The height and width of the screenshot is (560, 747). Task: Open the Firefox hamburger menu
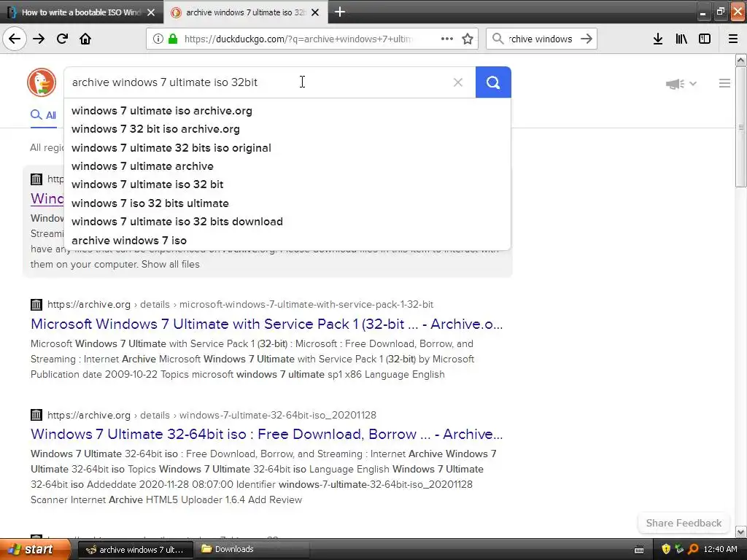click(733, 39)
